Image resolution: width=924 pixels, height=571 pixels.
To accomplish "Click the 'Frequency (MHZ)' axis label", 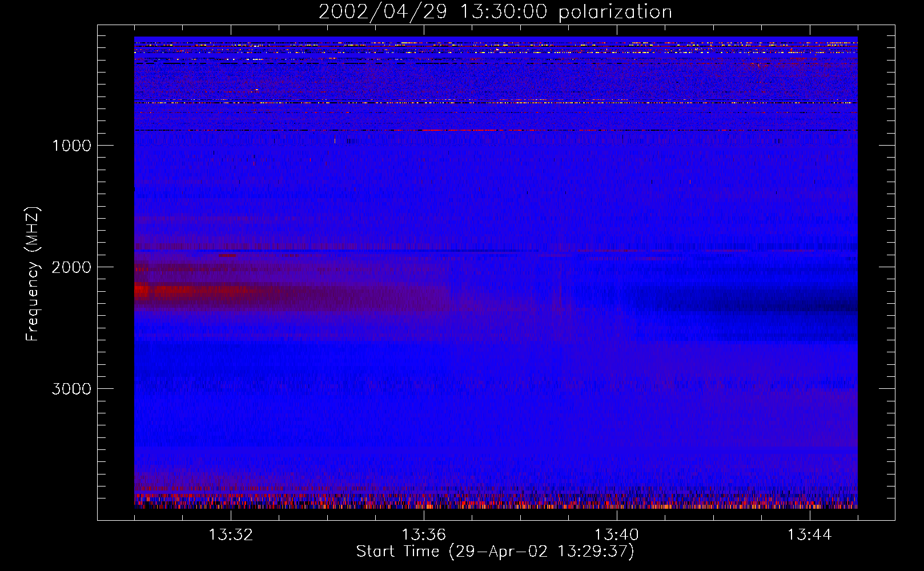I will click(33, 274).
